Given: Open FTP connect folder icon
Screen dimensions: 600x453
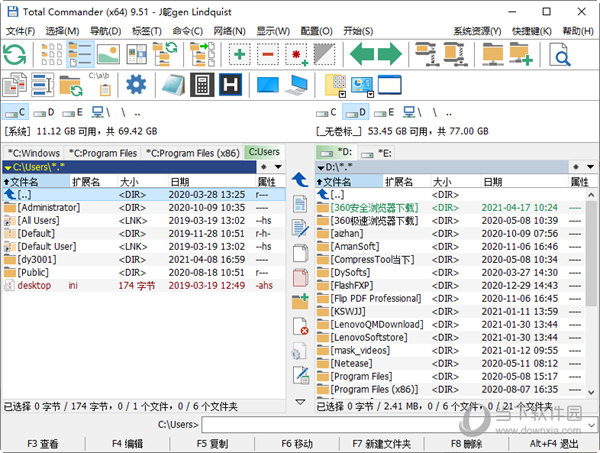Looking at the screenshot, I should (x=492, y=55).
